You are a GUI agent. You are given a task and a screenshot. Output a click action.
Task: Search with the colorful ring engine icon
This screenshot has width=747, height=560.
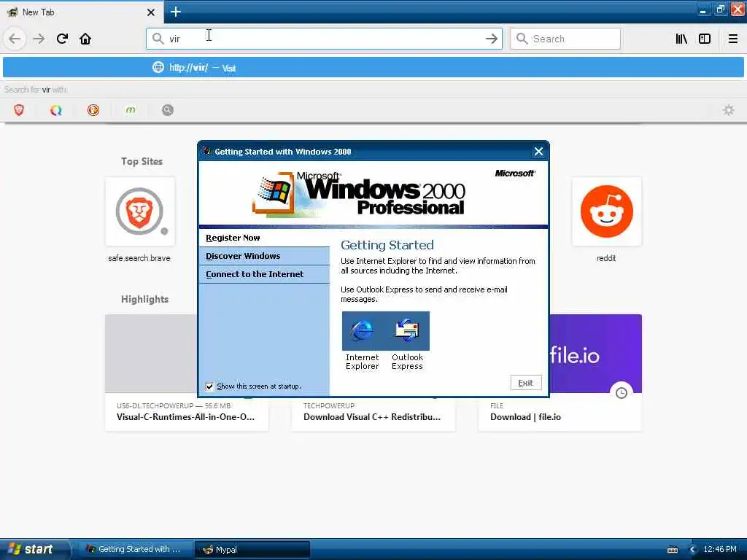click(56, 111)
